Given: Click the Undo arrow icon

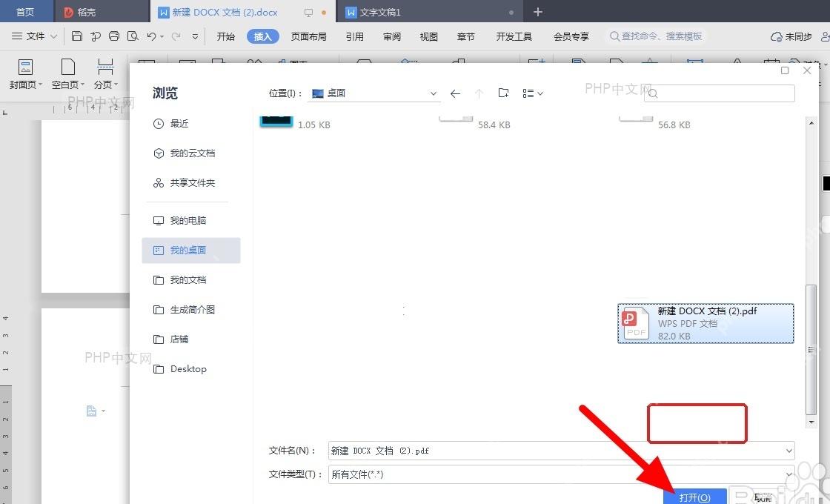Looking at the screenshot, I should pyautogui.click(x=151, y=36).
